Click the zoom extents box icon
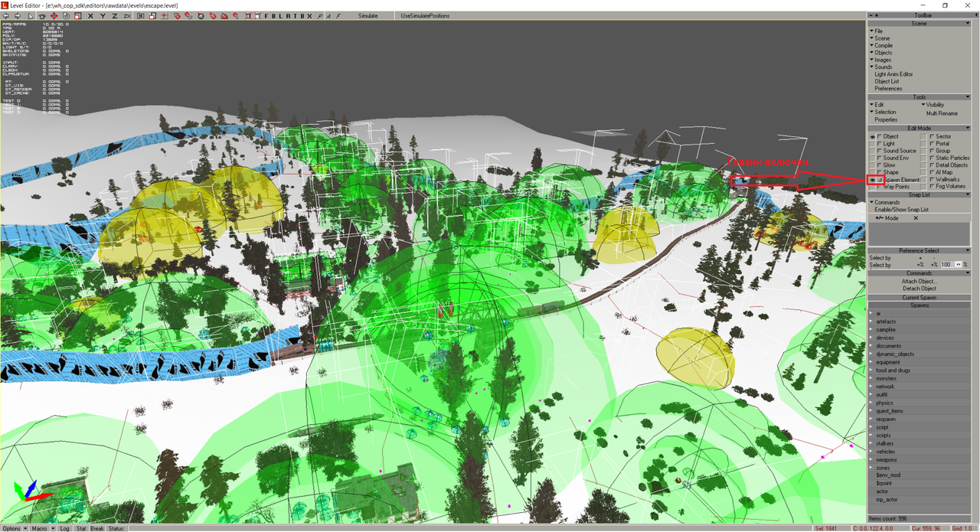This screenshot has height=532, width=980. (248, 15)
